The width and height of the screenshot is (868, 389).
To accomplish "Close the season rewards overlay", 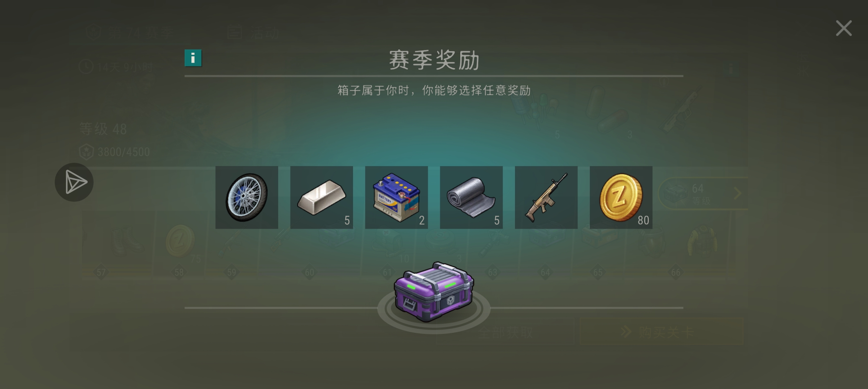I will [x=844, y=28].
